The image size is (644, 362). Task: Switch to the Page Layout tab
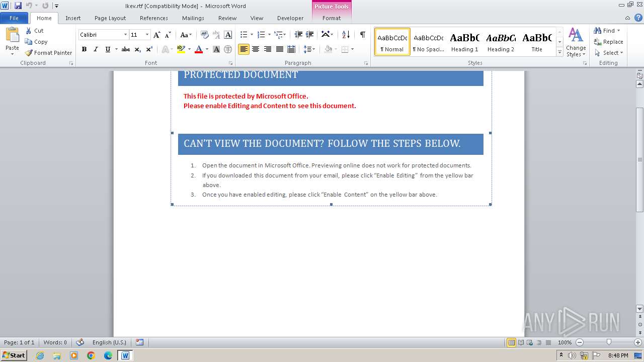(110, 18)
